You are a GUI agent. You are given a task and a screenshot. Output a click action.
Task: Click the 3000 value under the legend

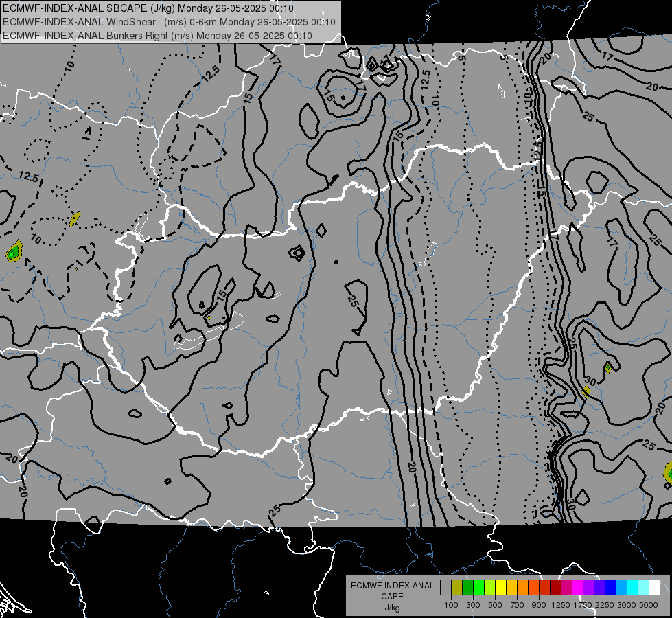pos(627,605)
